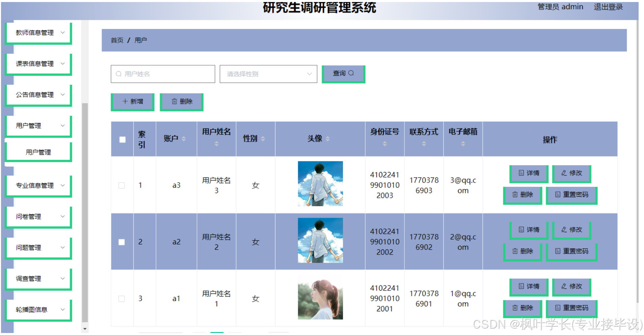Click the magnifier icon on 查询 button

pyautogui.click(x=351, y=73)
